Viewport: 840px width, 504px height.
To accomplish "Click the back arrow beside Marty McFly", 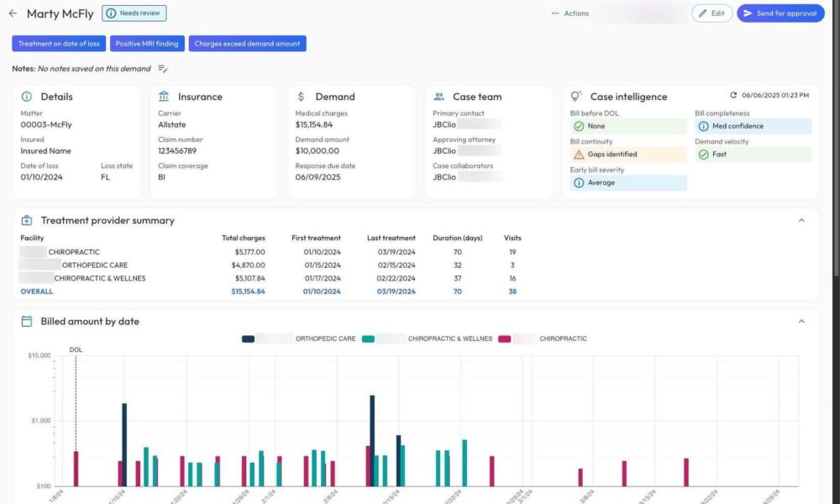I will pyautogui.click(x=13, y=13).
